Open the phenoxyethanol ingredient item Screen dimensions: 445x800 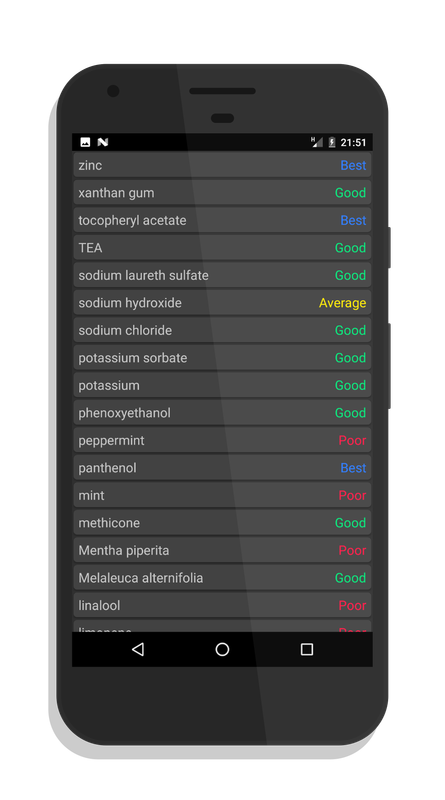pos(222,413)
